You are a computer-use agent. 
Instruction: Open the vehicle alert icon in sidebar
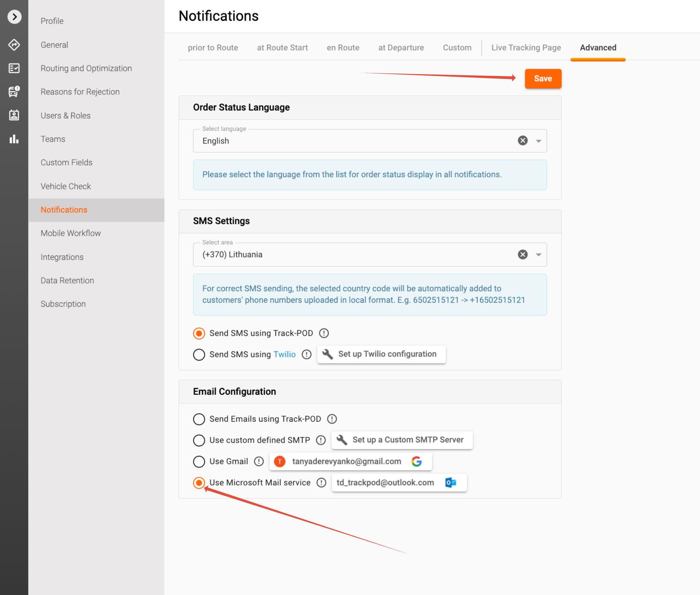(x=14, y=92)
